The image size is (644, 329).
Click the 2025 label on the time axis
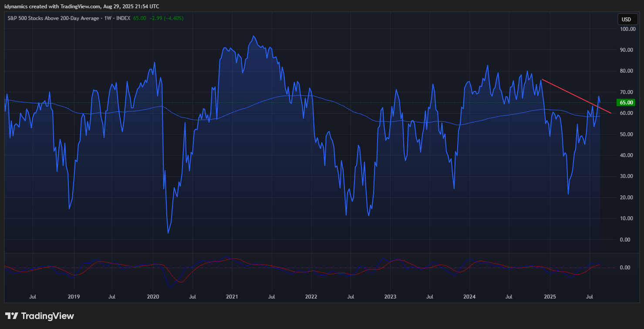550,297
